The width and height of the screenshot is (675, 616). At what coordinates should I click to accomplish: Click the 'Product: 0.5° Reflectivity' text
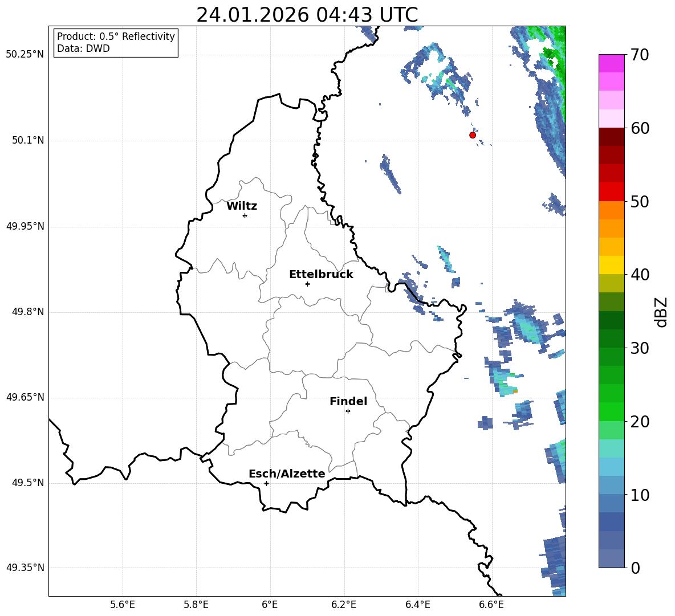(116, 36)
